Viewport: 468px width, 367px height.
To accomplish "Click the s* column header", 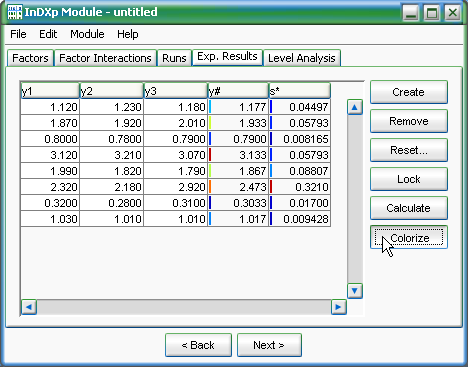I will click(300, 91).
